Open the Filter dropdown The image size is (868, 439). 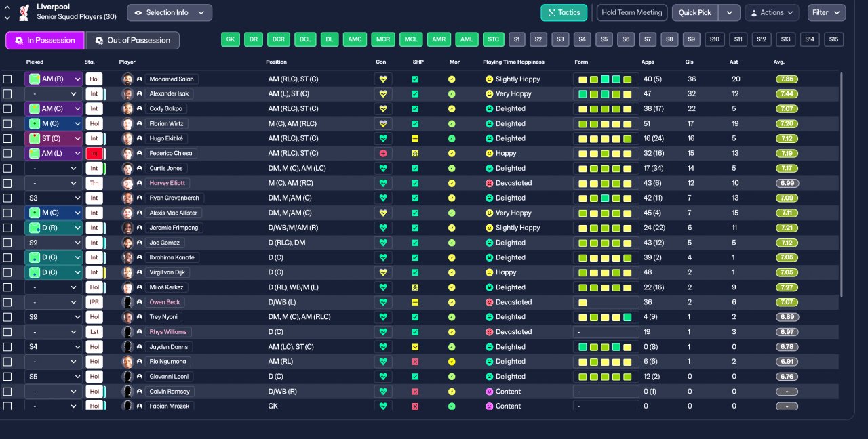point(827,12)
